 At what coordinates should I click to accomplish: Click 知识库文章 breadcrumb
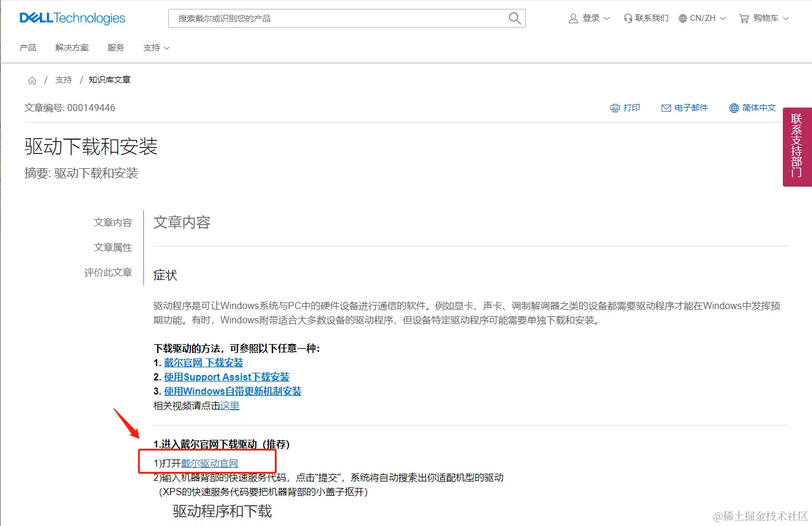tap(109, 80)
